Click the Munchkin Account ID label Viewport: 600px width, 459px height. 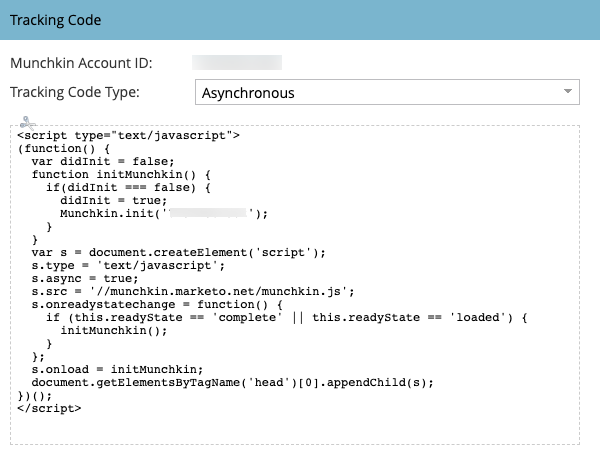coord(81,63)
